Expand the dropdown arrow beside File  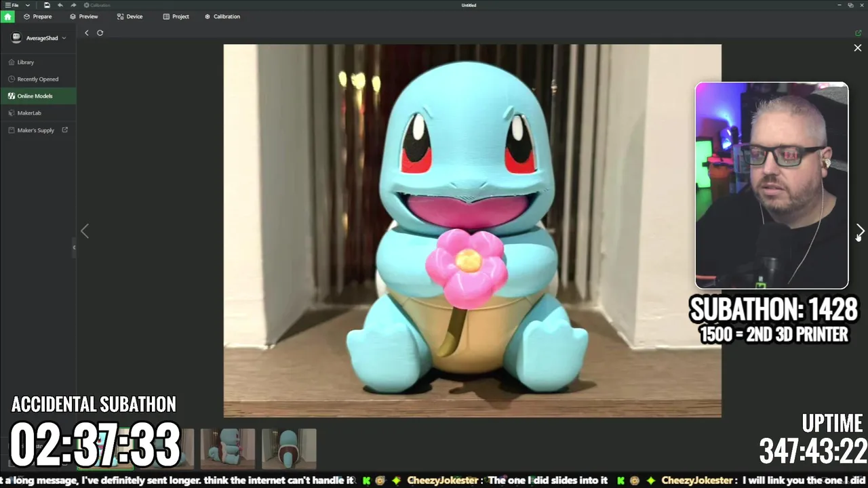(x=27, y=5)
